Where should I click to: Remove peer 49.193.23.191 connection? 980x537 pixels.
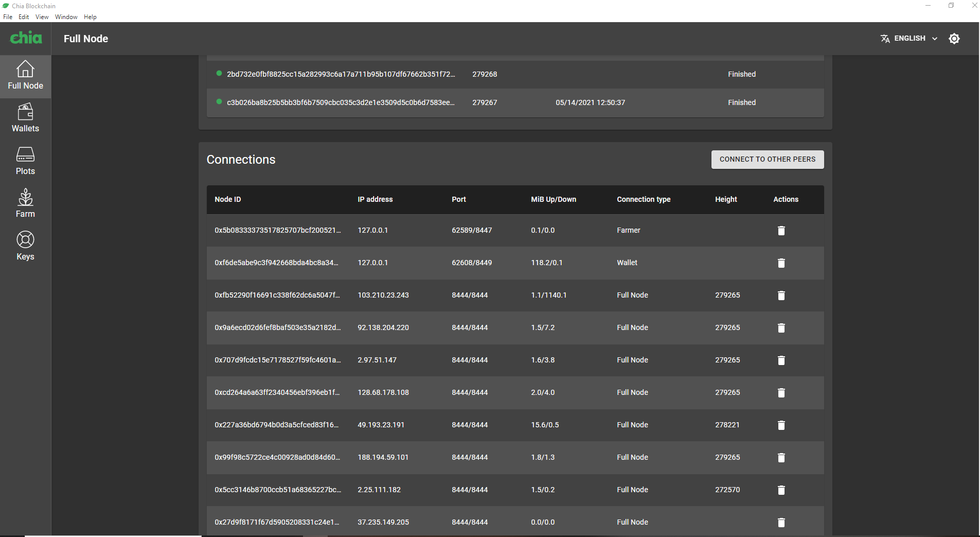(781, 425)
